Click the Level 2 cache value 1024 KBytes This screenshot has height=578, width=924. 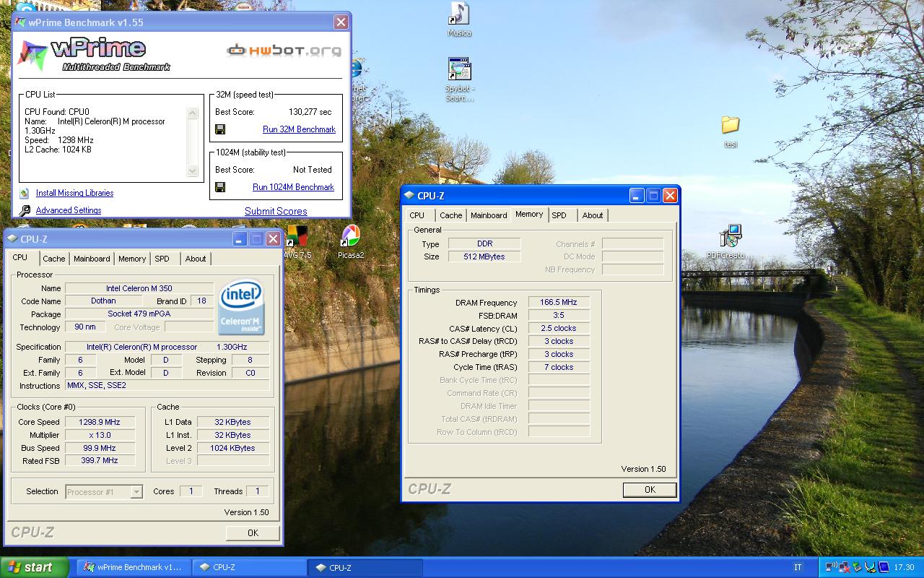(x=232, y=448)
